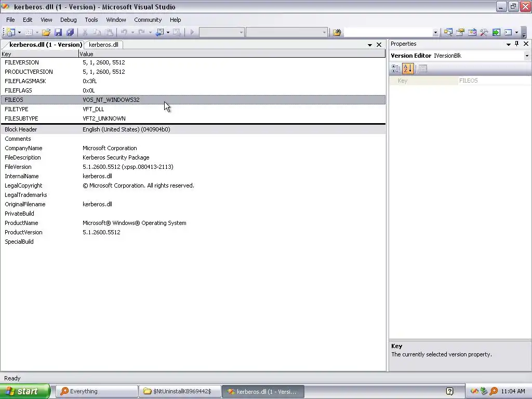This screenshot has height=399, width=532.
Task: Click the LegalCopyright value text
Action: pyautogui.click(x=138, y=185)
